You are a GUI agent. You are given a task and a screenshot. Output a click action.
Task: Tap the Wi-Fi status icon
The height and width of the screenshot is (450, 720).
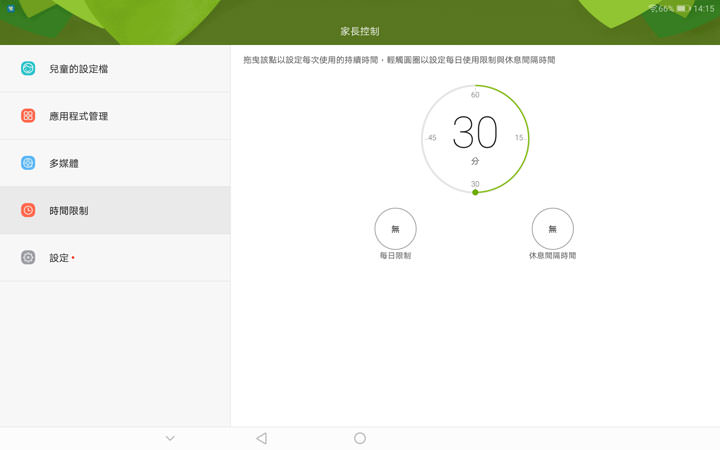tap(652, 8)
